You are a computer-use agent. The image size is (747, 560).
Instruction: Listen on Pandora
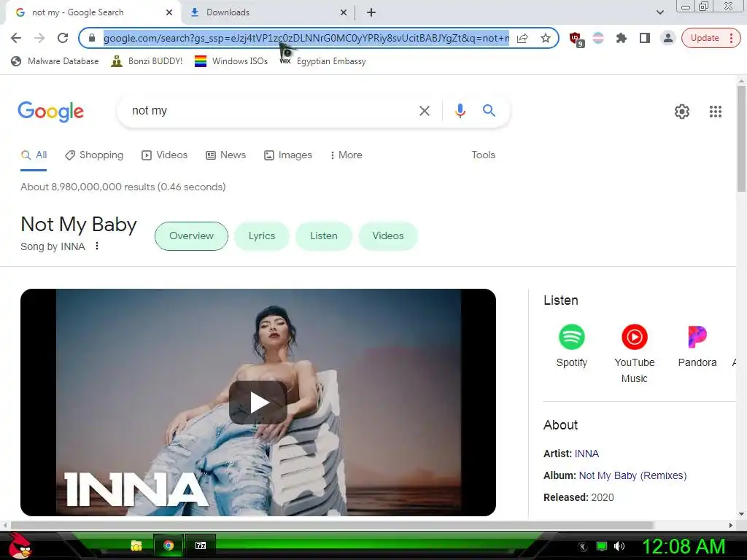click(x=697, y=346)
